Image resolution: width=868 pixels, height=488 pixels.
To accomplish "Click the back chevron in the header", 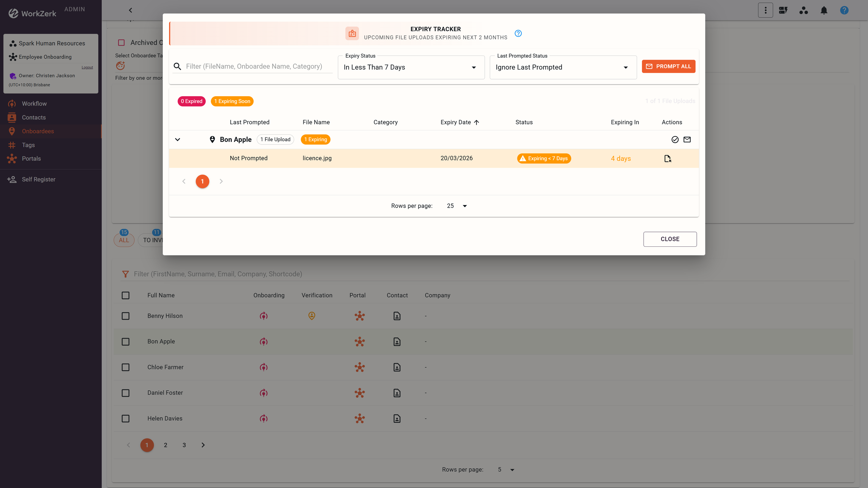I will 131,10.
